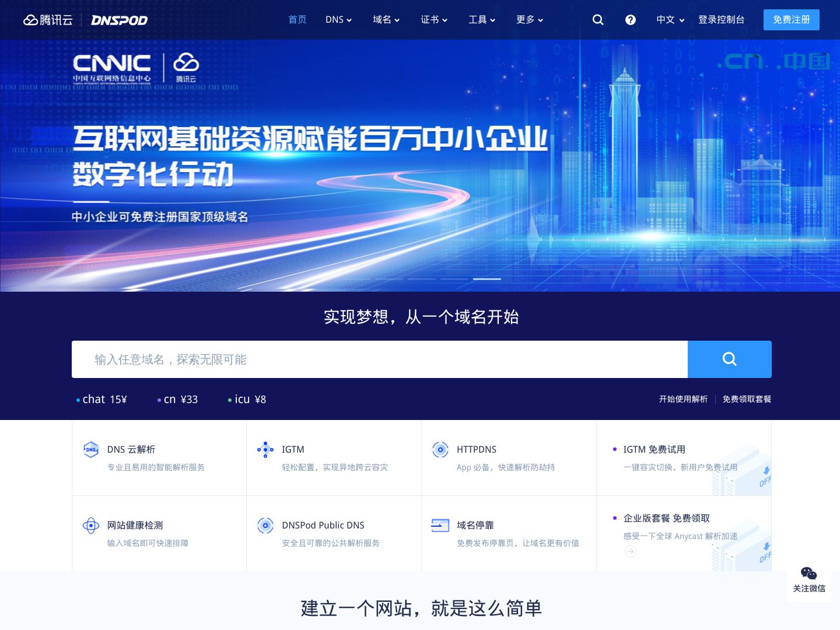Click the DNSPod Public DNS icon
The image size is (840, 630).
coord(265,526)
